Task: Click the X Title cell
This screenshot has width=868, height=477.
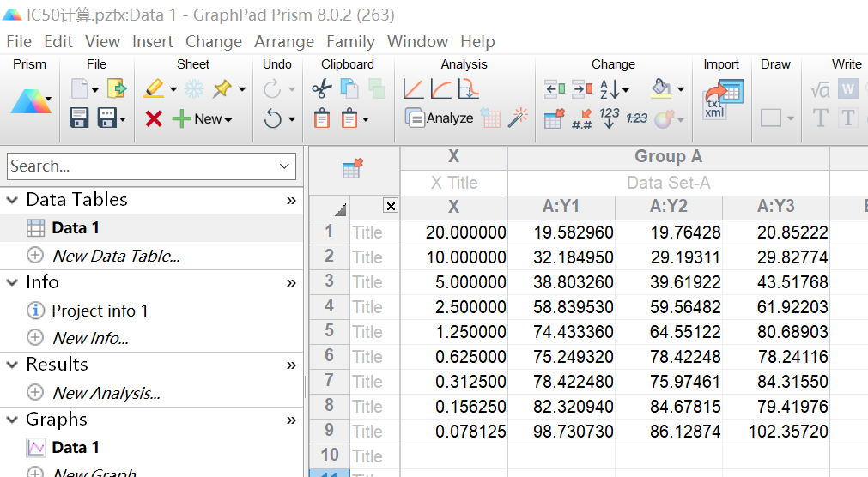Action: 454,183
